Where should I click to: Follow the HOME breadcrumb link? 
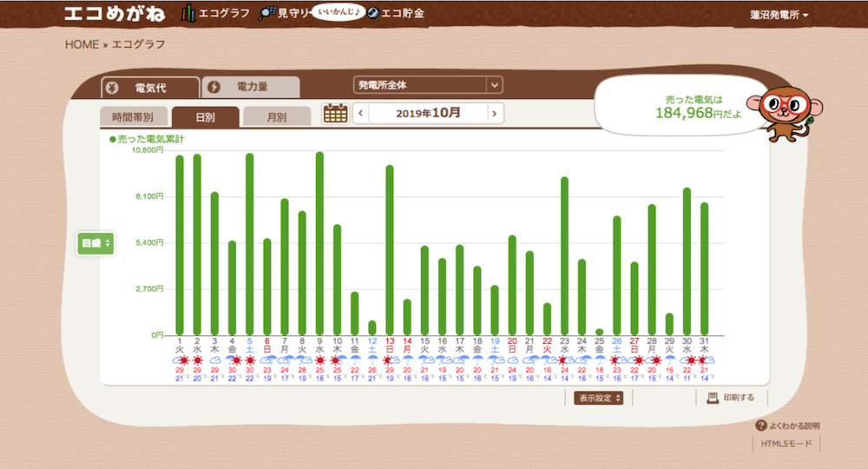click(82, 44)
